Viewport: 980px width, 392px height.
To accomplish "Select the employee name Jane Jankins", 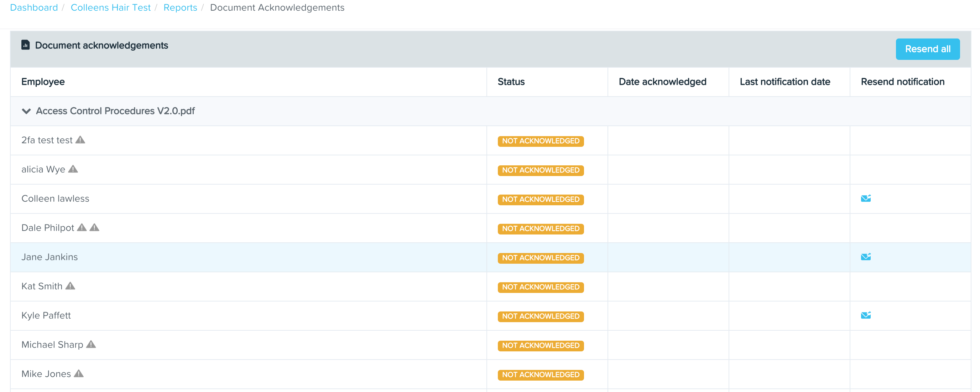I will 49,257.
